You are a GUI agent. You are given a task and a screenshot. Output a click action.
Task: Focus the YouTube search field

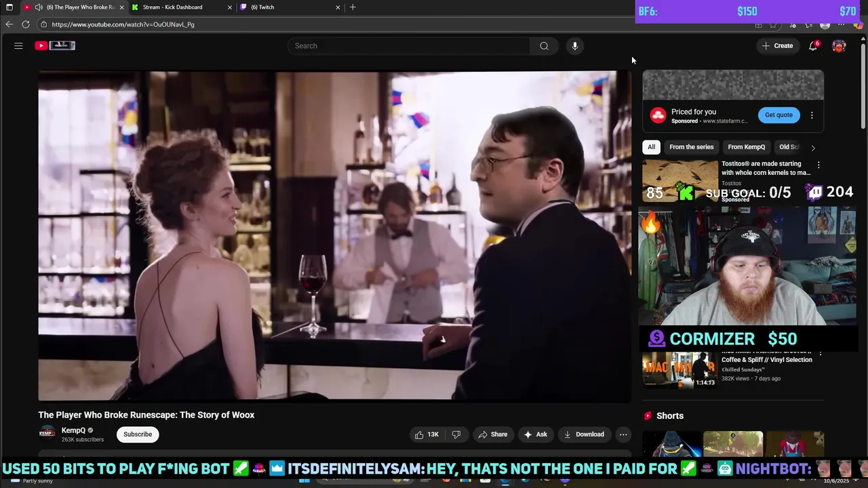click(409, 45)
